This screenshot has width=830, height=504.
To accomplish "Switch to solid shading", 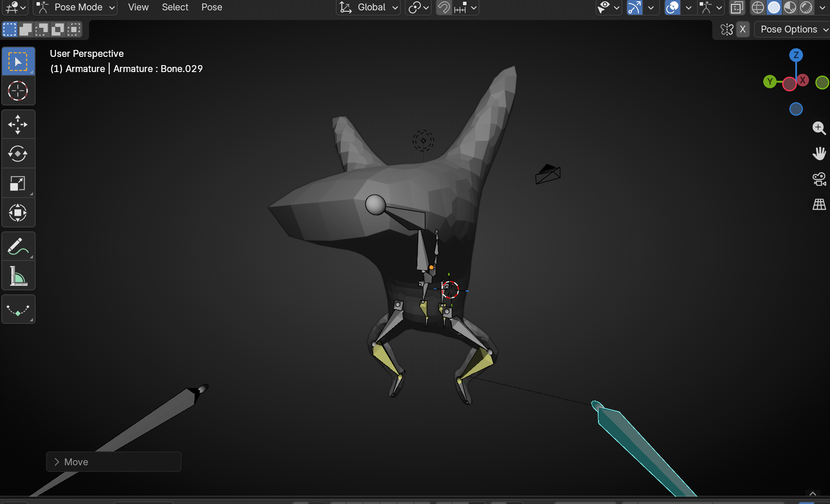I will click(x=774, y=7).
